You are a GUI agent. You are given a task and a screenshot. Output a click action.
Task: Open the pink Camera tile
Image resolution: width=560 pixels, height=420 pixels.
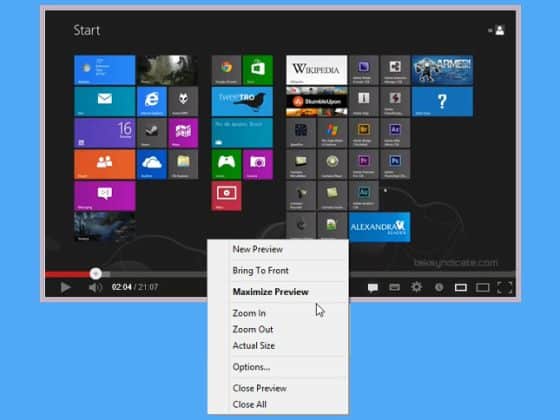[258, 164]
